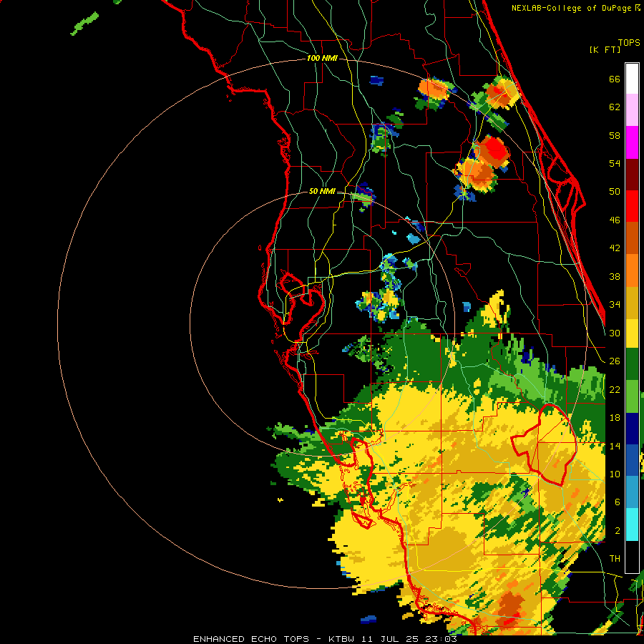The image size is (644, 644).
Task: Click the ENHANCED ECHO TOPS caption text
Action: point(251,639)
